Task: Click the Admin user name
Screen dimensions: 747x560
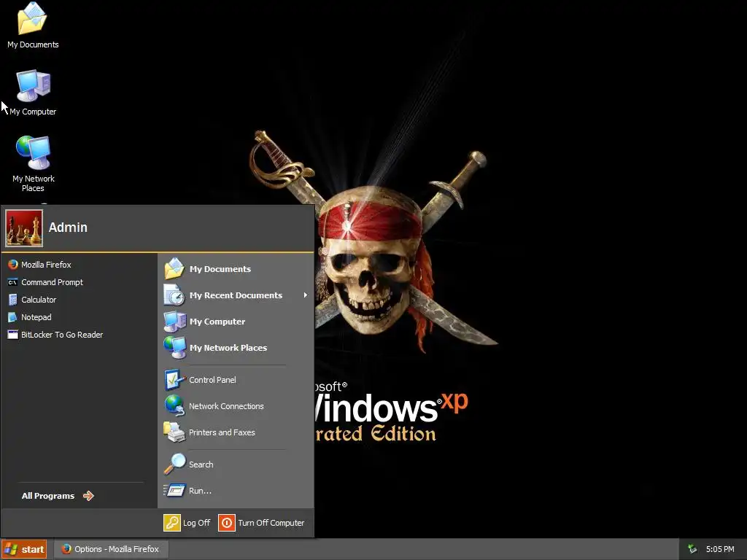Action: 68,227
